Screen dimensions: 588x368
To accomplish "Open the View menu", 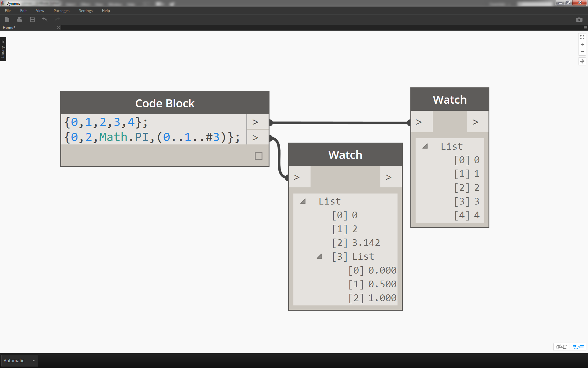I will click(x=40, y=11).
